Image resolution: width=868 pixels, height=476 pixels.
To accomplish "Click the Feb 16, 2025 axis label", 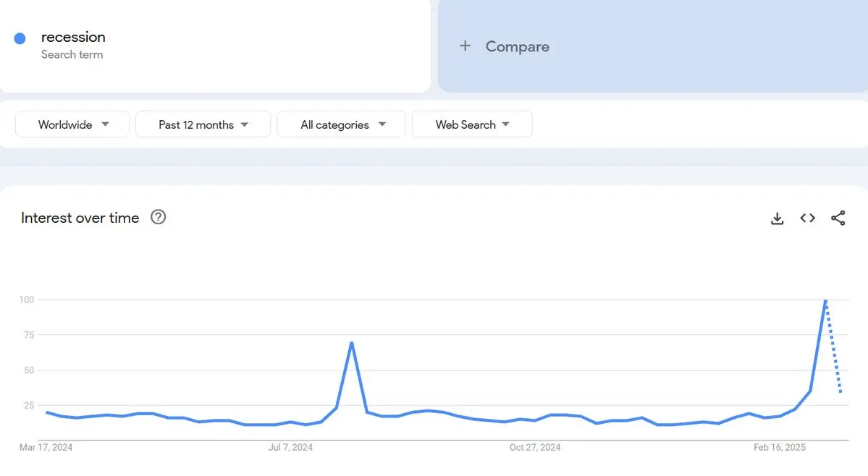I will coord(780,448).
